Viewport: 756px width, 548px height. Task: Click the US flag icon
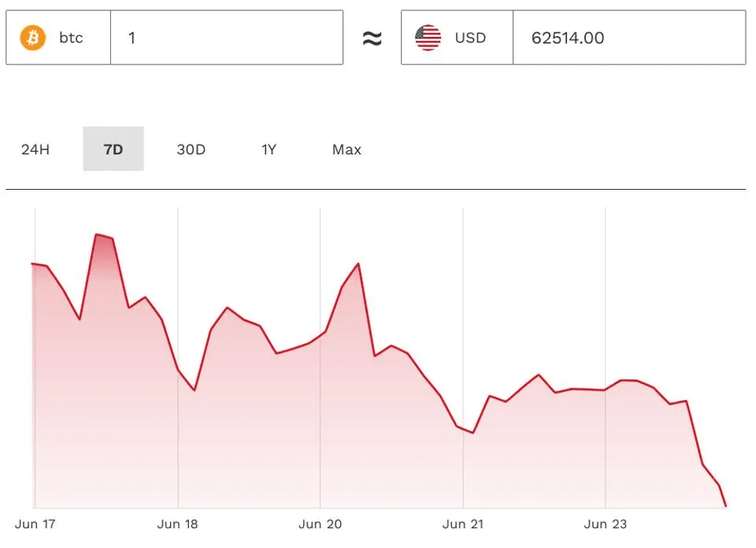point(428,38)
